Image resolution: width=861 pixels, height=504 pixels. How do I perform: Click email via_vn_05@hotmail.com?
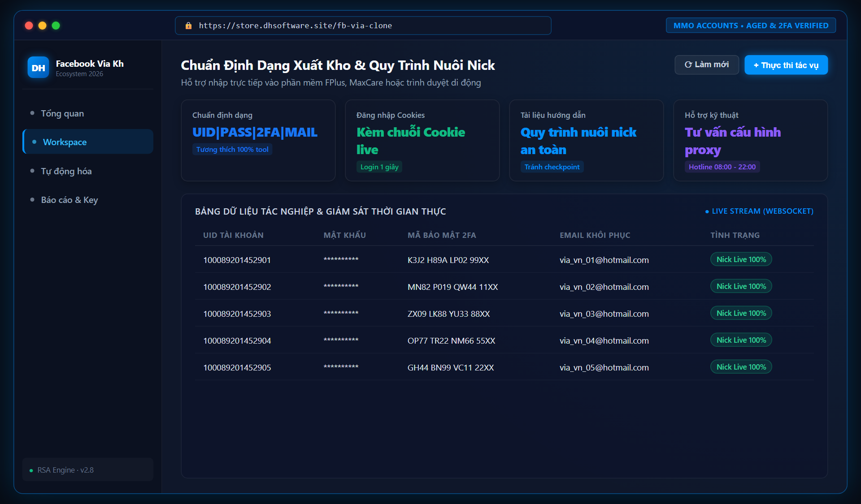click(x=604, y=368)
